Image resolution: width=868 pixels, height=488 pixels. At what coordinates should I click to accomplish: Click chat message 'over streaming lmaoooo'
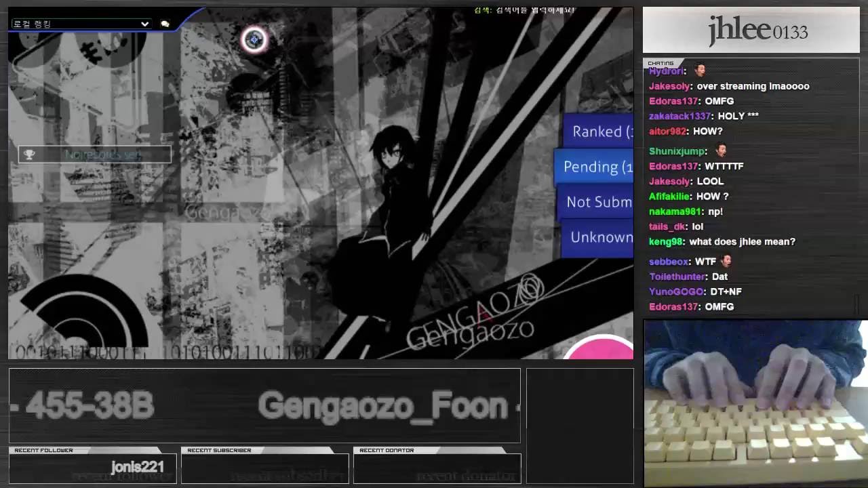[x=753, y=86]
